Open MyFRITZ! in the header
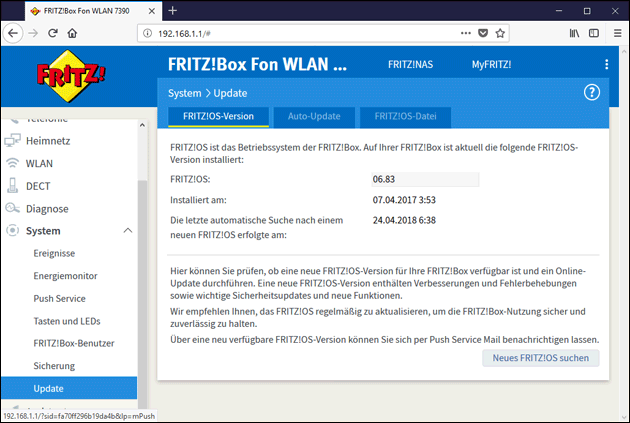Viewport: 630px width, 423px height. pos(491,65)
